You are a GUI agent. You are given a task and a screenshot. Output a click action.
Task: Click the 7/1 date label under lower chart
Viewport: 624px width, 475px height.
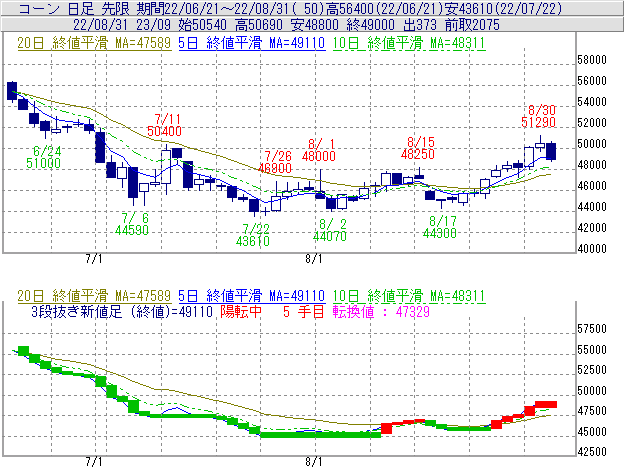coord(94,462)
